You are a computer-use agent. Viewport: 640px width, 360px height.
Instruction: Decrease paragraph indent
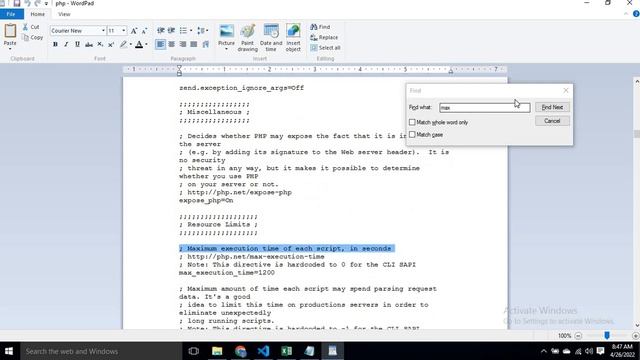coord(160,31)
